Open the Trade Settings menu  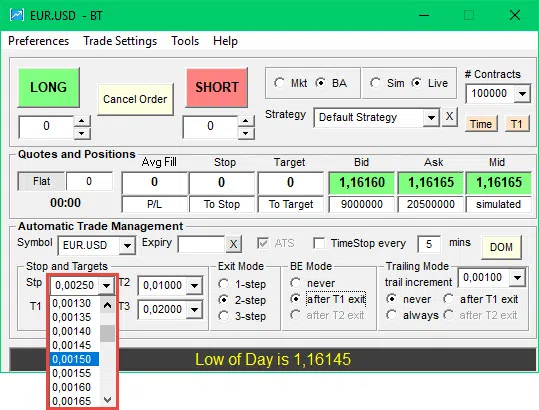120,41
